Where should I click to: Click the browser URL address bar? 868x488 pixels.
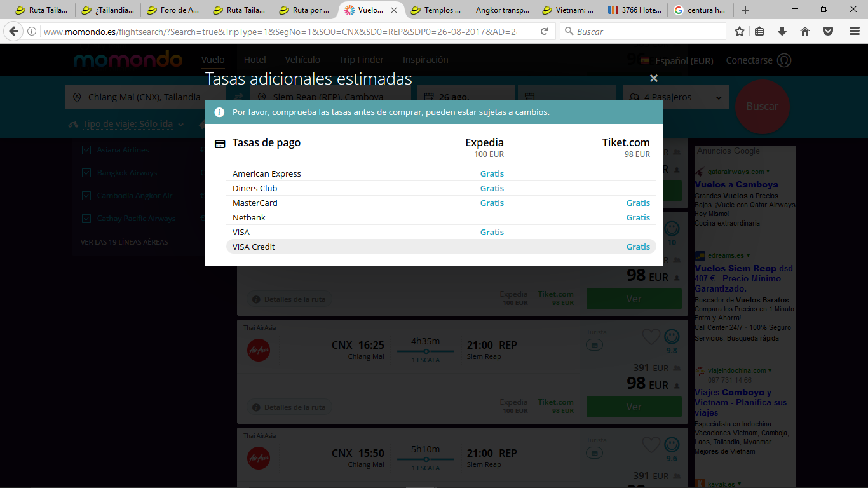click(x=280, y=31)
